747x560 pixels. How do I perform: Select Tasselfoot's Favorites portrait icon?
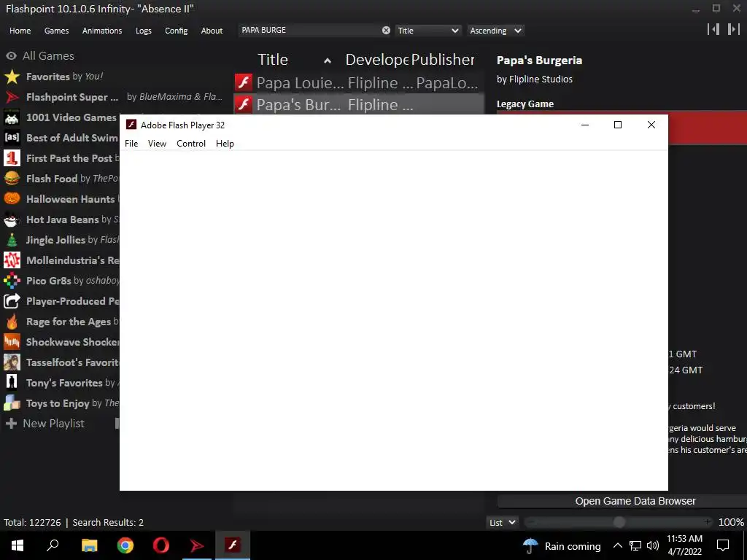[12, 362]
